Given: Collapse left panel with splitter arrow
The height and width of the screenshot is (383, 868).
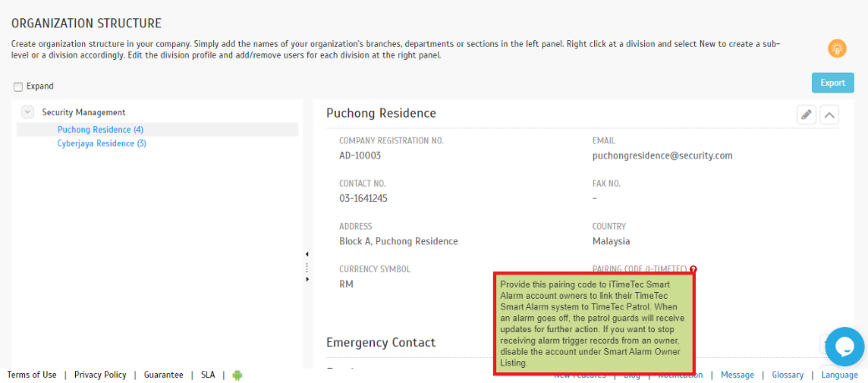Looking at the screenshot, I should [x=307, y=254].
